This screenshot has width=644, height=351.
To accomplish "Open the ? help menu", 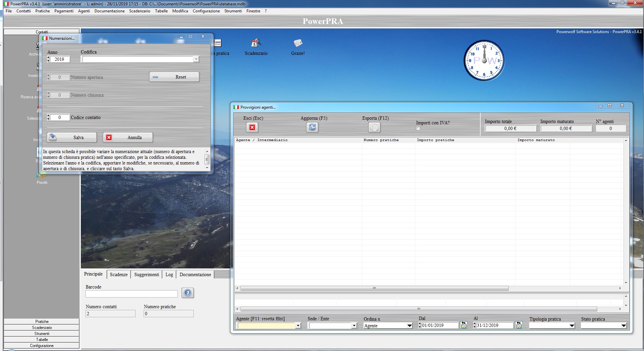I will tap(266, 11).
